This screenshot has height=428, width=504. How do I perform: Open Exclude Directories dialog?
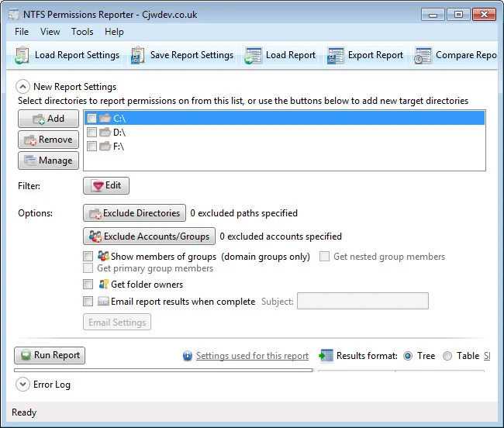coord(134,212)
